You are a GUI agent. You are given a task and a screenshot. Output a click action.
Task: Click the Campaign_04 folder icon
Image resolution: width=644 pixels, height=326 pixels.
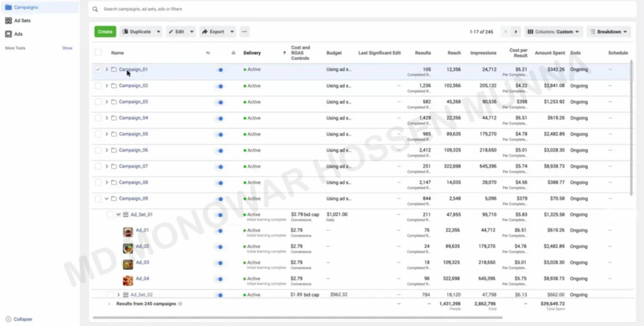point(114,118)
